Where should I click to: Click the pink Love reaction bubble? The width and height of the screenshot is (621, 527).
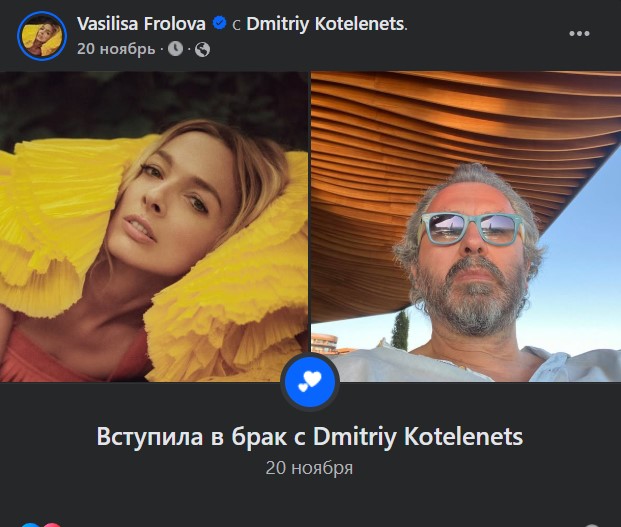pyautogui.click(x=51, y=525)
